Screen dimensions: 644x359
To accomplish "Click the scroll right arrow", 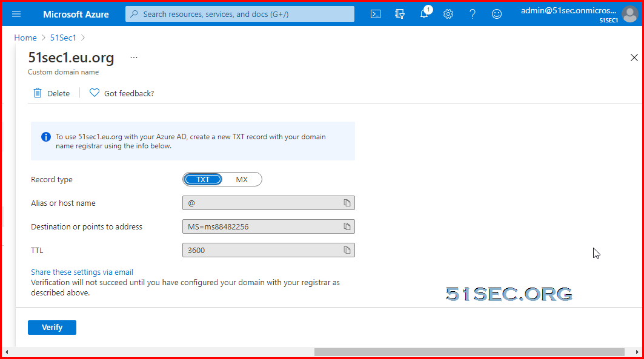I will (637, 352).
